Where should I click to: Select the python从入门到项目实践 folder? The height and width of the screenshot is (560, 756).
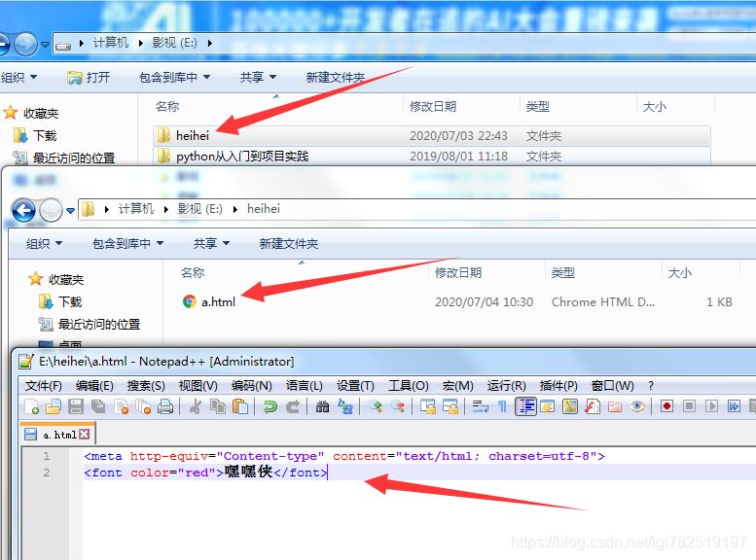432,157
